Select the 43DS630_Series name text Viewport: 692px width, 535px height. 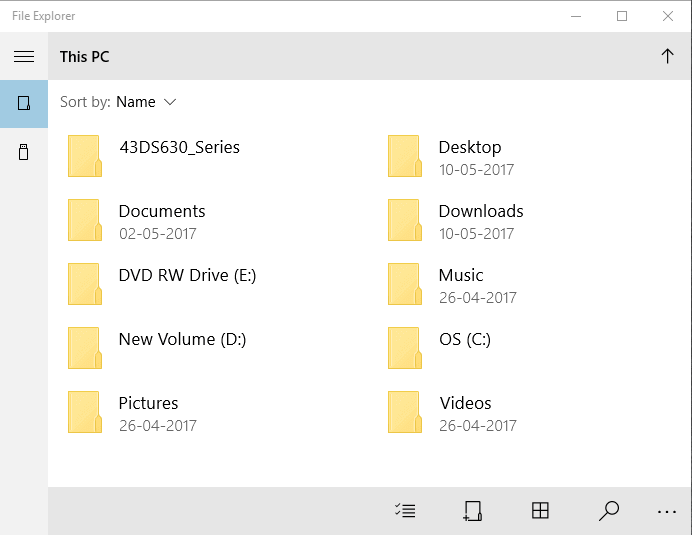pyautogui.click(x=180, y=147)
